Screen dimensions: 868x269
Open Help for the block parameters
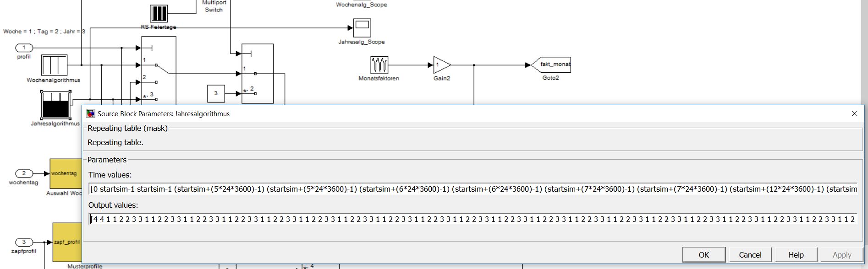[796, 255]
